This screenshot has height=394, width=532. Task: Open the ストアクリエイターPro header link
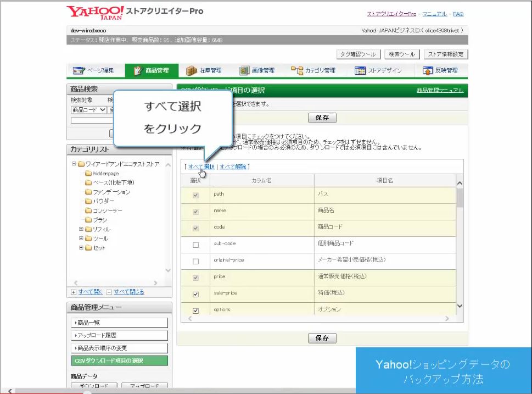coord(391,14)
